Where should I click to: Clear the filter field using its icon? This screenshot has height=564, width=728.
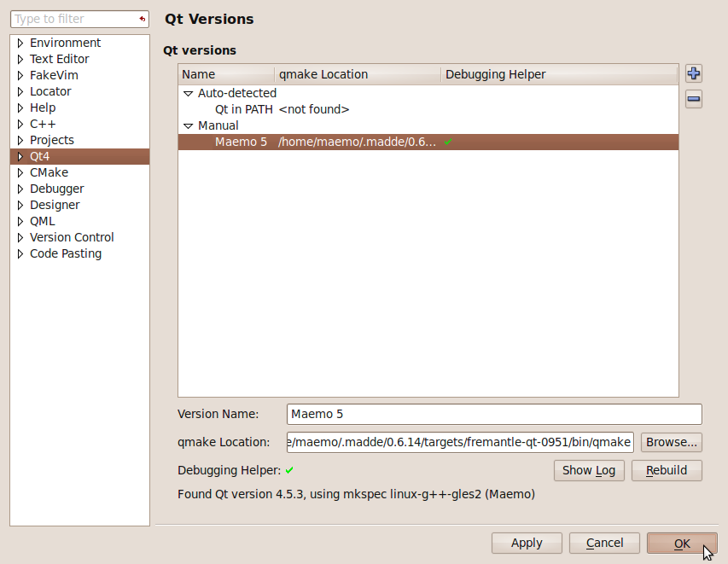142,19
